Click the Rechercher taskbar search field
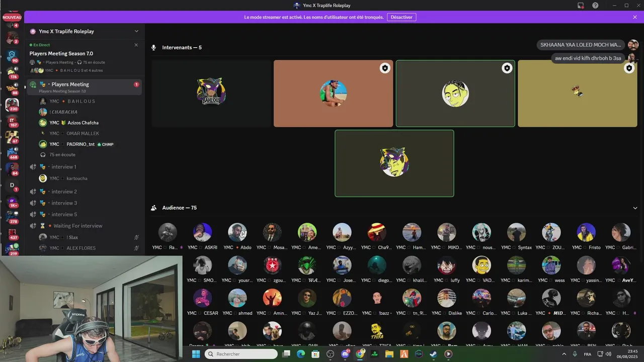Viewport: 644px width, 362px height. (241, 354)
